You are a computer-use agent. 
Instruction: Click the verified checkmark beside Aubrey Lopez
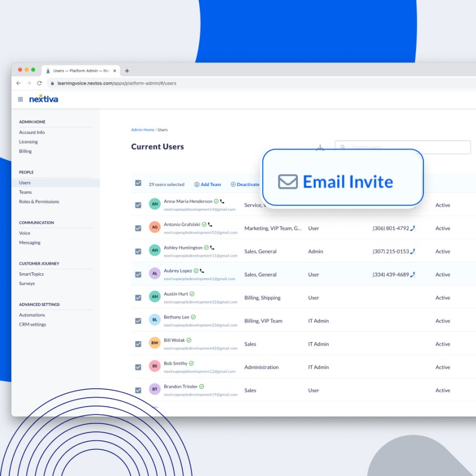(x=196, y=271)
